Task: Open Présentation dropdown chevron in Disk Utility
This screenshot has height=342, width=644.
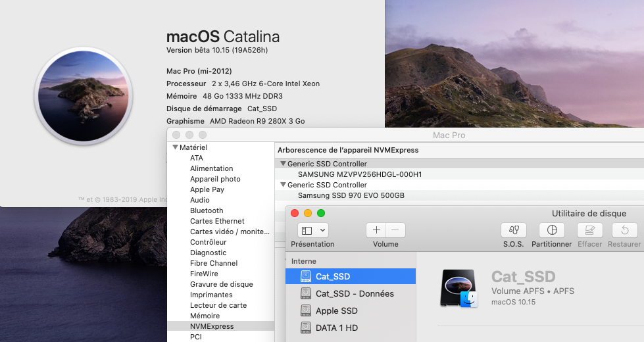Action: click(x=323, y=230)
